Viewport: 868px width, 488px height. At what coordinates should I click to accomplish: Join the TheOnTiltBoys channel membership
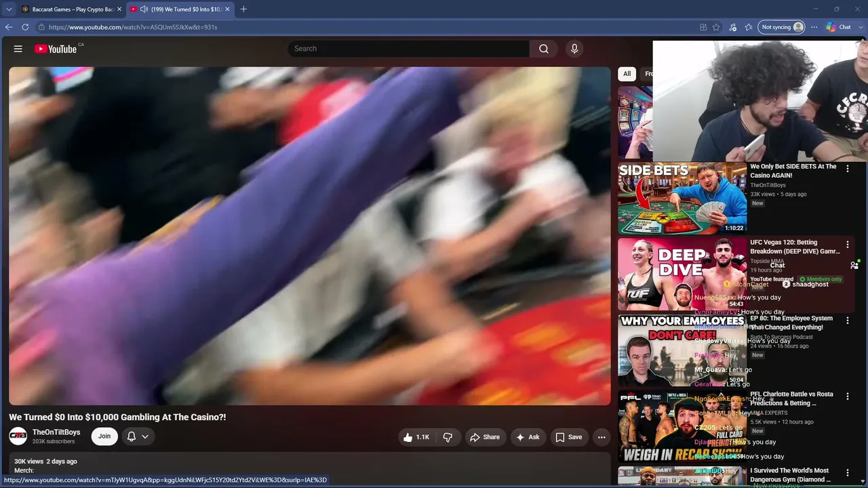104,436
